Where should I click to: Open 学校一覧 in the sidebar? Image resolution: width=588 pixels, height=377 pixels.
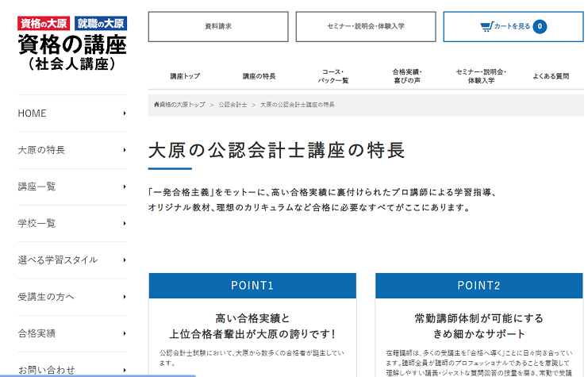tap(72, 224)
